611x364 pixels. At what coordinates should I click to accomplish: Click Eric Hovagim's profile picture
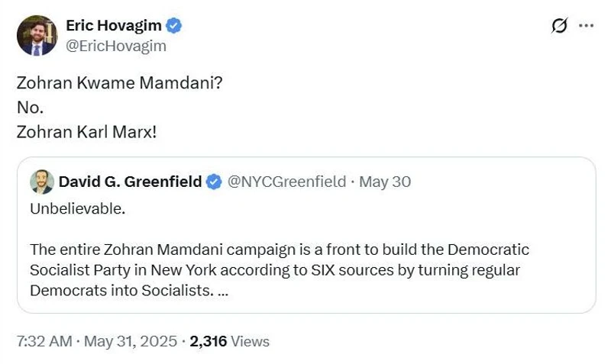pyautogui.click(x=37, y=36)
